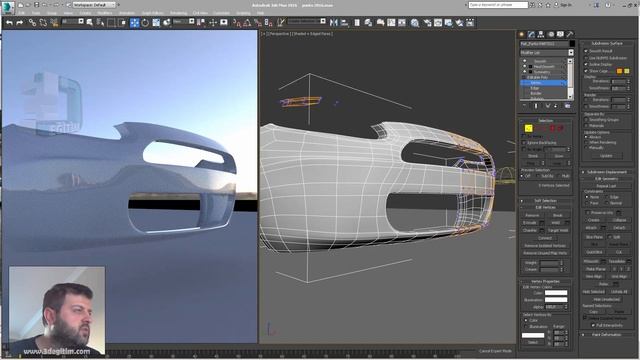Enable the By Vertex checkbox
Image resolution: width=640 pixels, height=360 pixels.
[524, 136]
